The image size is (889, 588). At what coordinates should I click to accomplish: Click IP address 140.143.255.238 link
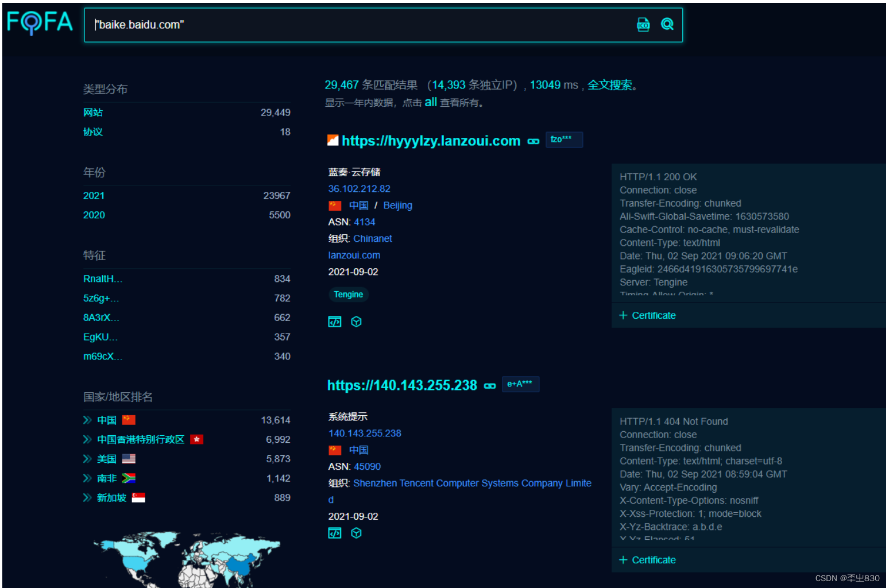[365, 434]
